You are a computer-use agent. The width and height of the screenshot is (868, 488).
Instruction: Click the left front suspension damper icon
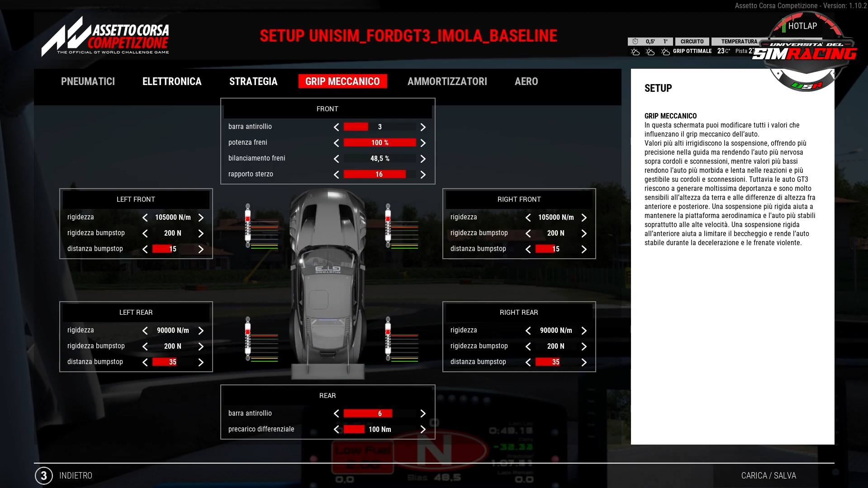248,226
